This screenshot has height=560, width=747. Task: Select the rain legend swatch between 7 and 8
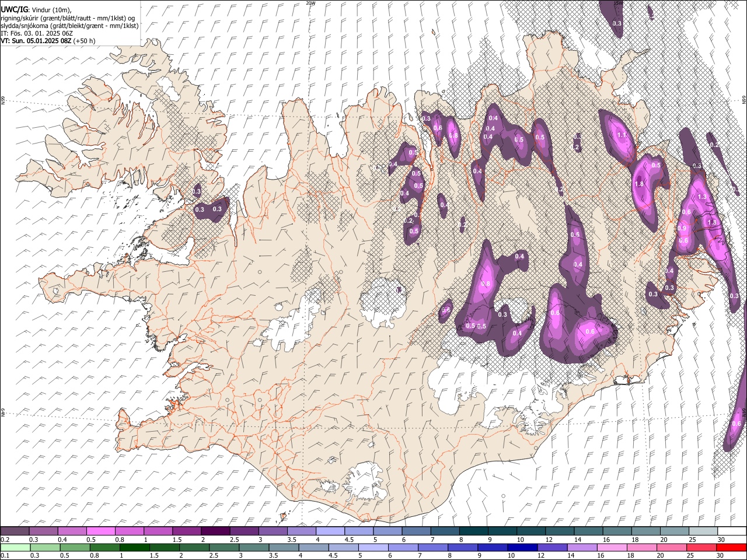[x=434, y=547]
